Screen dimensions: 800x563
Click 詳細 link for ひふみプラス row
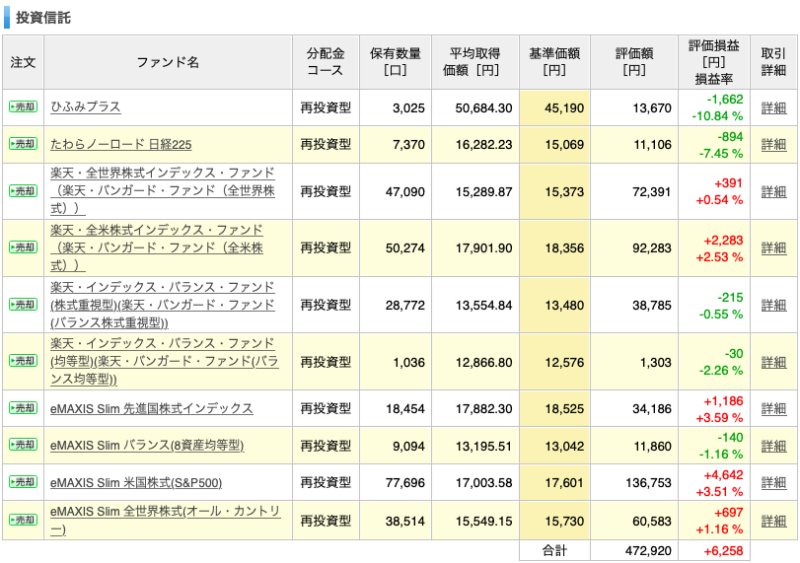[773, 107]
